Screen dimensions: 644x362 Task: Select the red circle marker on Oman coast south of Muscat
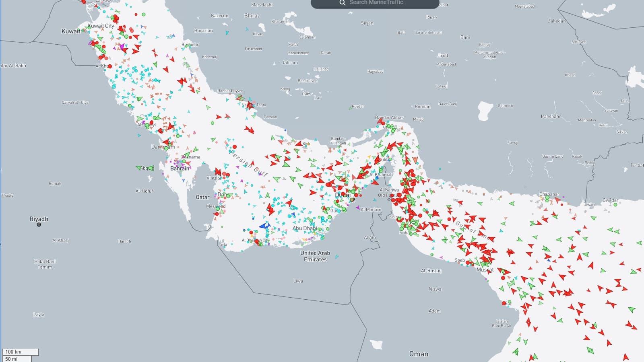click(504, 303)
